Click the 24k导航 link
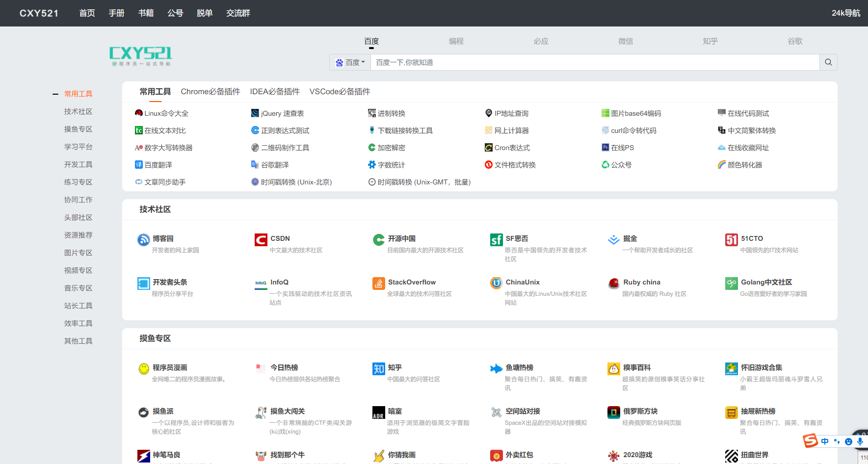Image resolution: width=868 pixels, height=464 pixels. 845,13
